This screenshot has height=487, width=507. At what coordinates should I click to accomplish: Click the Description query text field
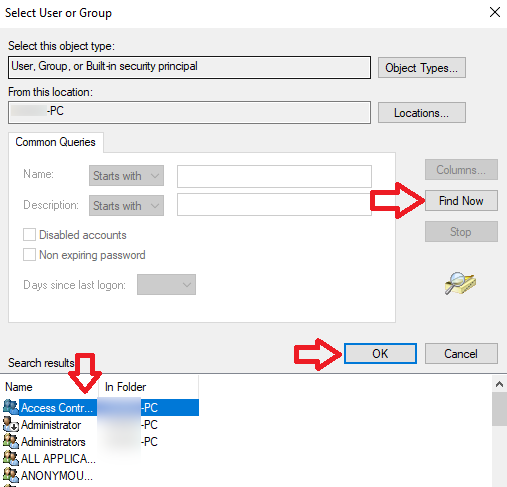coord(274,205)
